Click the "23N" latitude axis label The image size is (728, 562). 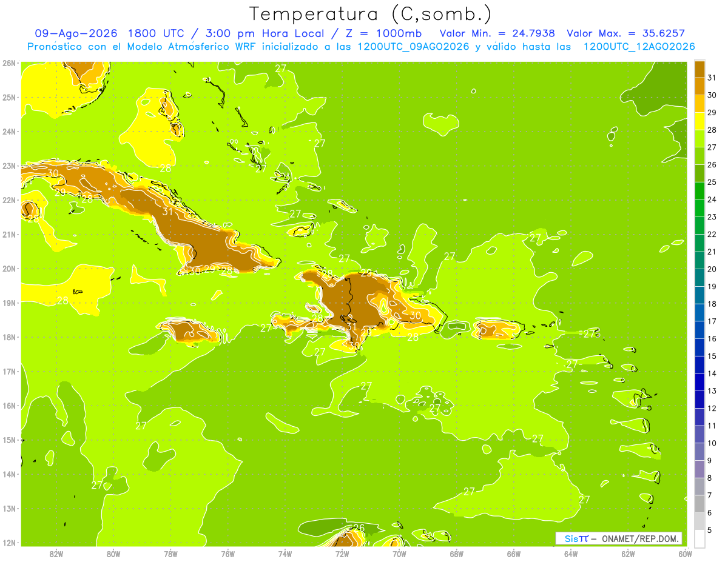click(x=9, y=166)
